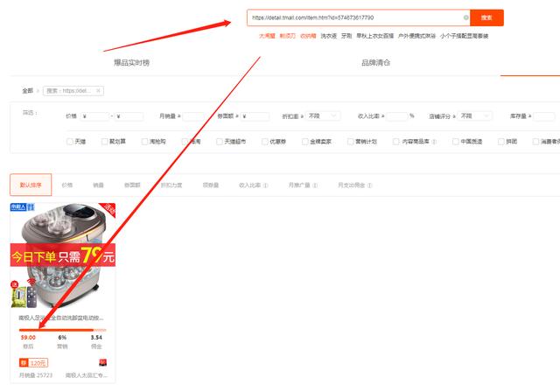The height and width of the screenshot is (392, 560).
Task: Tick the 金牌卖家 checkbox
Action: (x=305, y=142)
